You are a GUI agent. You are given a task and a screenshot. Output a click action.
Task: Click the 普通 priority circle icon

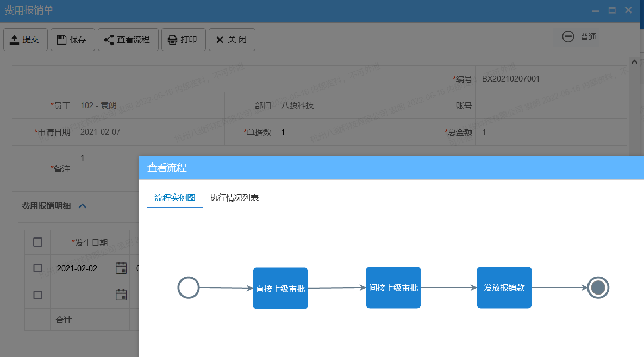click(568, 36)
